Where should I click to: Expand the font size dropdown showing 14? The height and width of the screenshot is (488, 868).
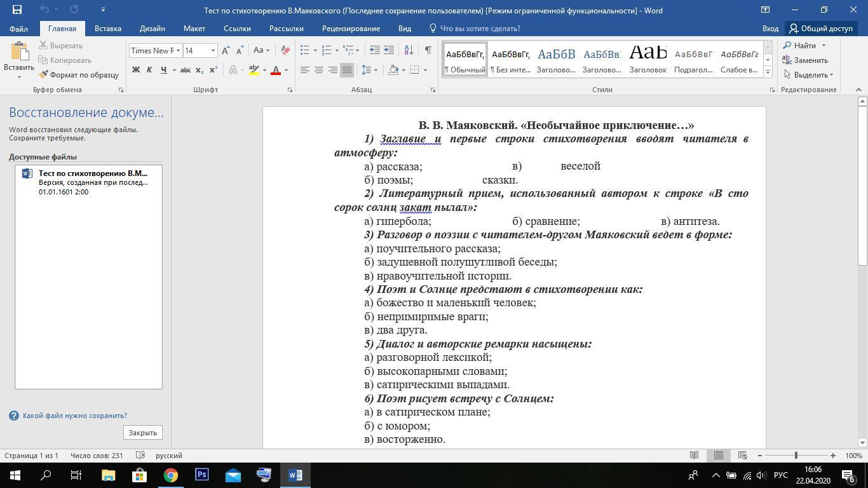pyautogui.click(x=213, y=51)
